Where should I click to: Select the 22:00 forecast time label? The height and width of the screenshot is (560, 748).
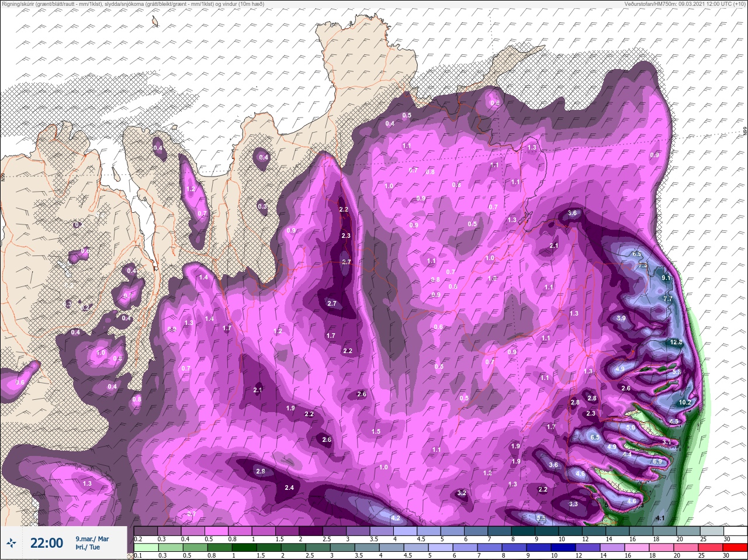(47, 543)
